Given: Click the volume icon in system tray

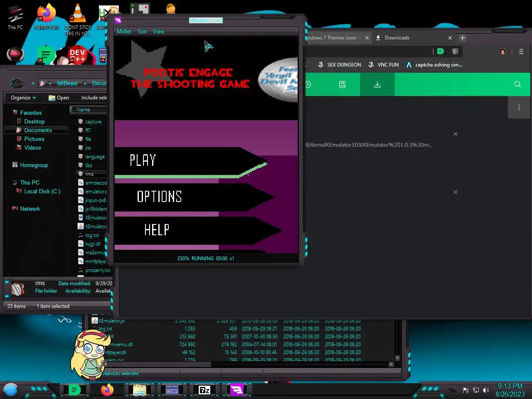Looking at the screenshot, I should 485,390.
